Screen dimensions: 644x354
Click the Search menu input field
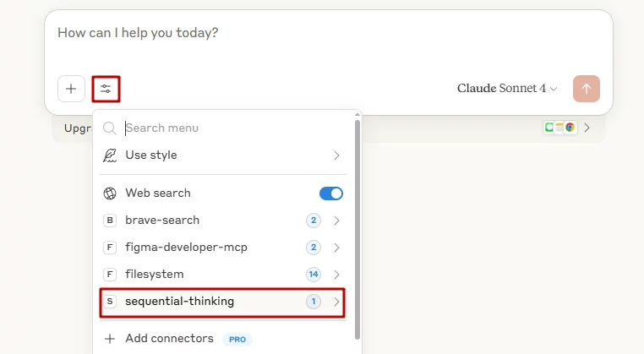[234, 128]
